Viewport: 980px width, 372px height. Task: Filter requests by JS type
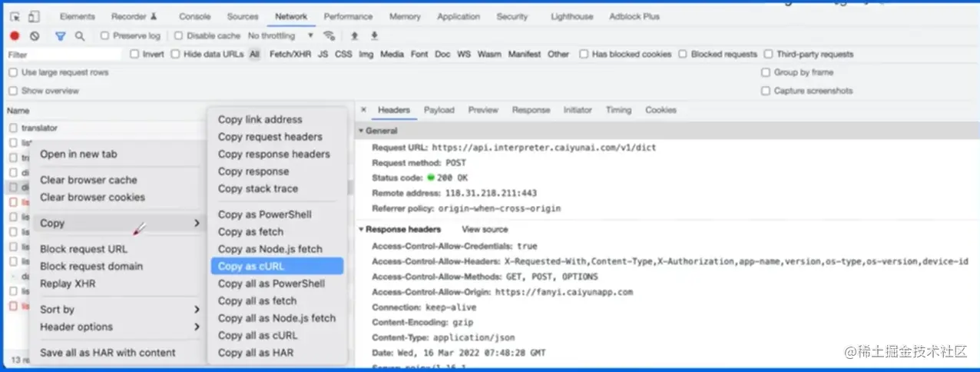coord(323,55)
